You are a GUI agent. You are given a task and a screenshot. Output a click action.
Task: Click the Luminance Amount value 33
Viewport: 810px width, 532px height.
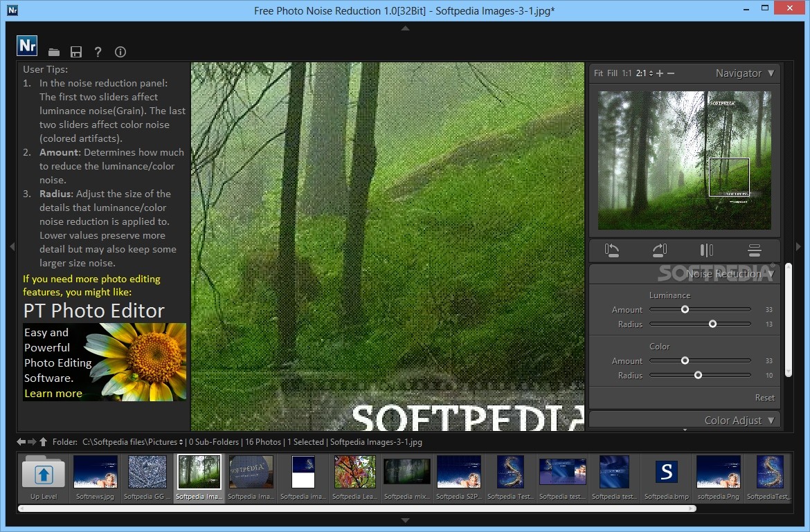coord(768,310)
